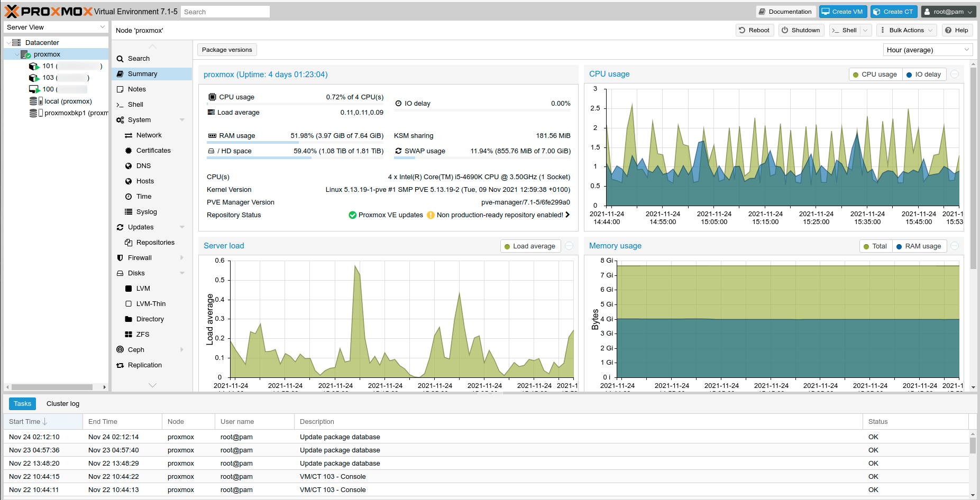This screenshot has height=500, width=980.
Task: Open Bulk Actions dropdown
Action: pos(906,30)
